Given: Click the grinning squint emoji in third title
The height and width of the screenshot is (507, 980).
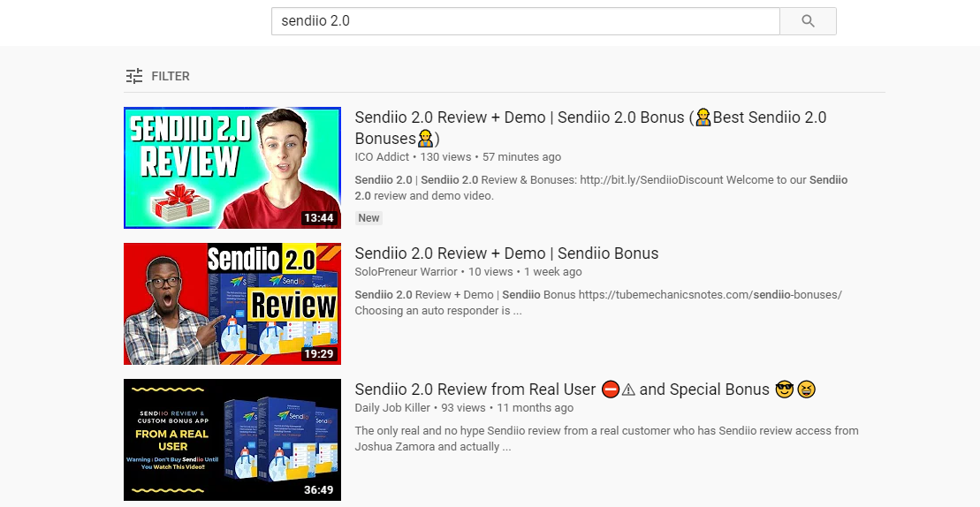Looking at the screenshot, I should tap(806, 390).
